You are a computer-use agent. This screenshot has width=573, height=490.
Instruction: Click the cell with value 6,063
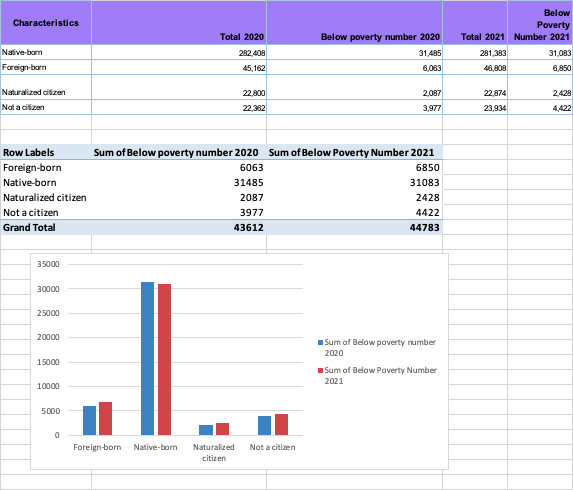(x=354, y=67)
